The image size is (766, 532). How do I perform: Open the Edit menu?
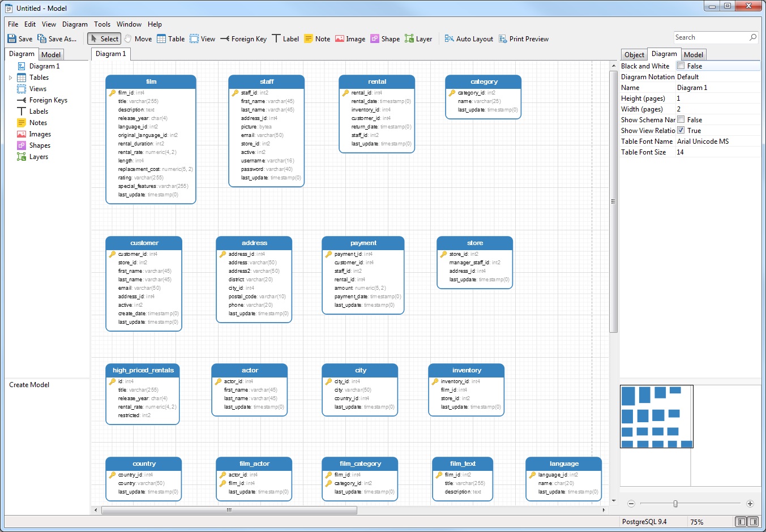pos(30,24)
